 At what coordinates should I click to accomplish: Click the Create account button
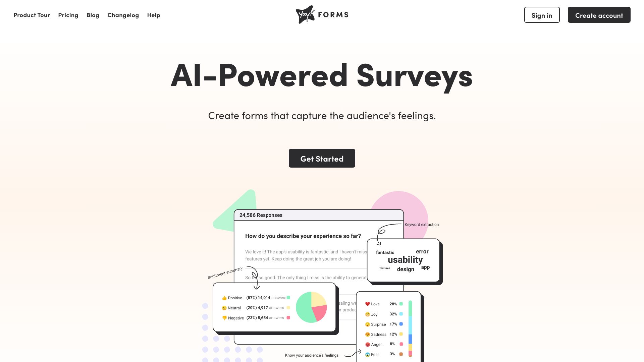tap(599, 15)
